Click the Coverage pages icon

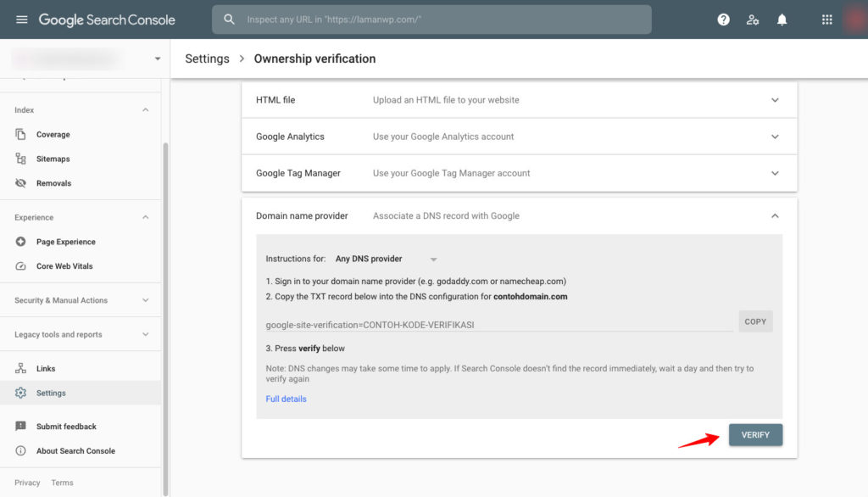tap(20, 134)
